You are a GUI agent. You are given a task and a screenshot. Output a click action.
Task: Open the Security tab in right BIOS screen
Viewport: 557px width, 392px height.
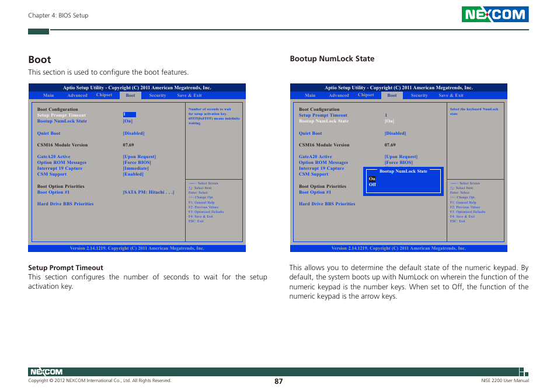point(419,96)
